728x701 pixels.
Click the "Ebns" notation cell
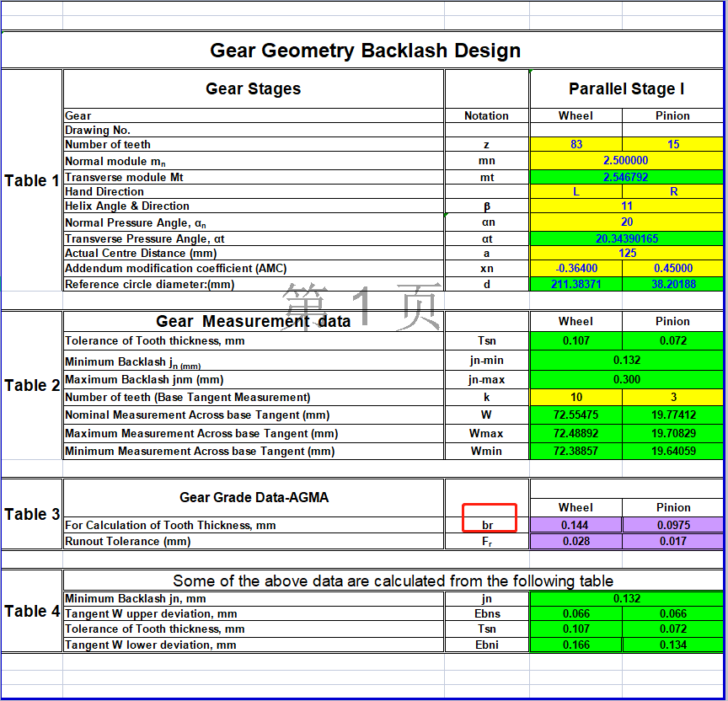tap(486, 613)
